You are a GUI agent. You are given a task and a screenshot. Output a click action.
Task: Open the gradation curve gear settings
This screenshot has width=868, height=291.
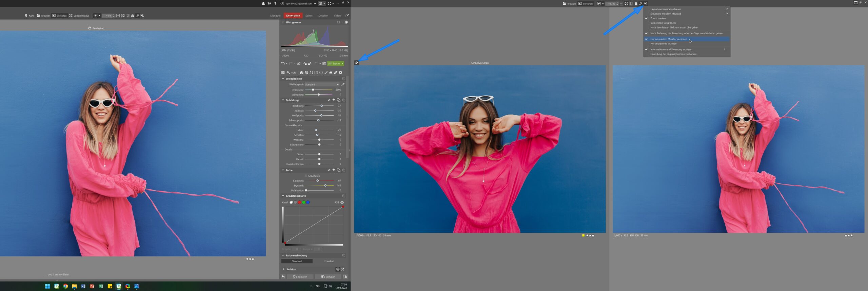342,202
